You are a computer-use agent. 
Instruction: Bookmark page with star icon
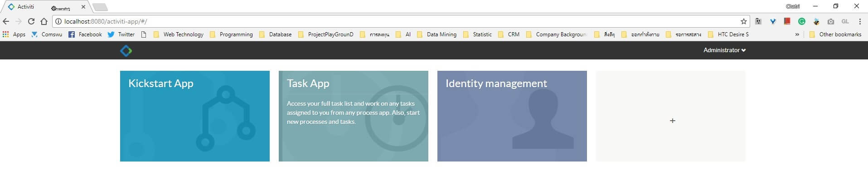pos(743,21)
